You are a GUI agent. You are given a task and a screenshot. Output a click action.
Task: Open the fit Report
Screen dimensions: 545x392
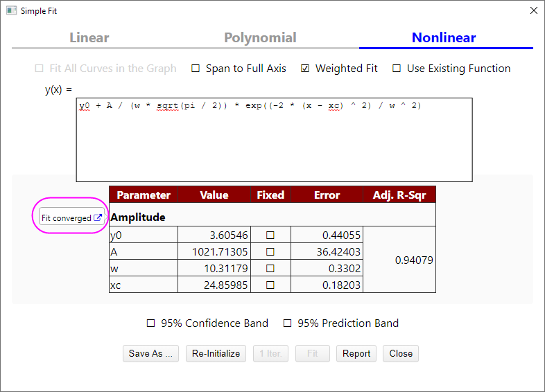[356, 353]
